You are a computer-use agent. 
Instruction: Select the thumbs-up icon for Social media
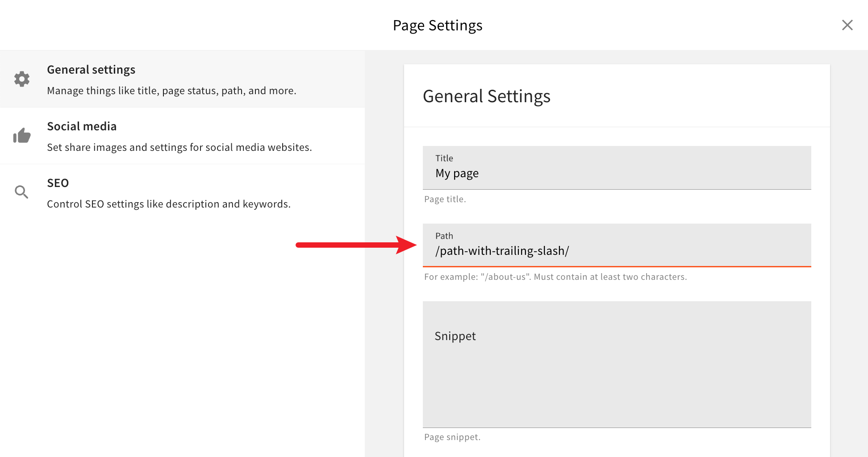(x=22, y=136)
